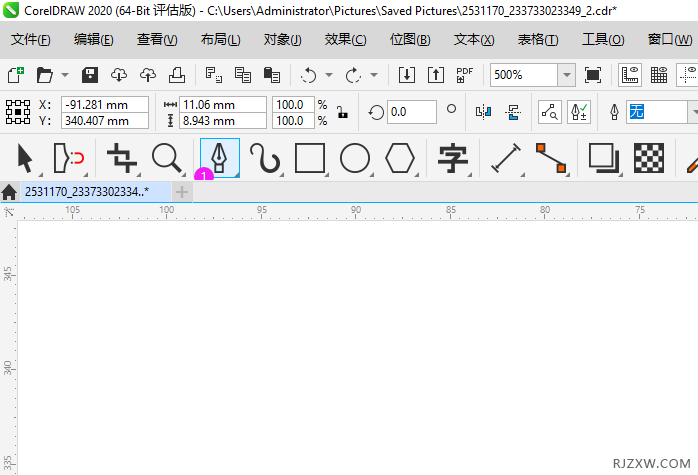This screenshot has height=475, width=698.
Task: Click the width 11.06 mm field
Action: pyautogui.click(x=223, y=105)
